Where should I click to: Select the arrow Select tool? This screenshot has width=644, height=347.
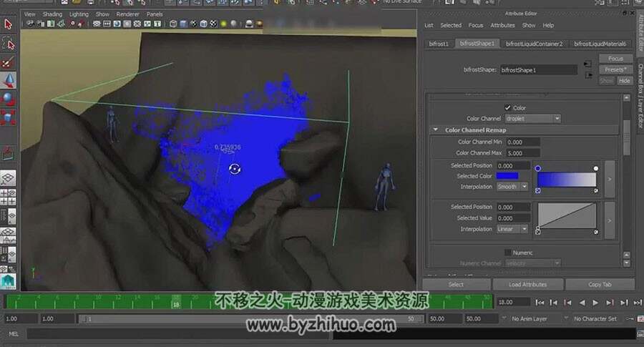8,24
